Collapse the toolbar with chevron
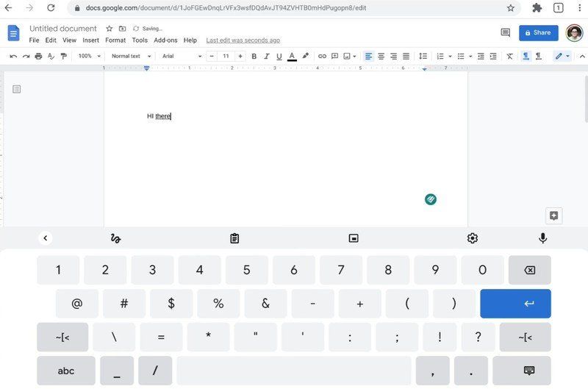588x389 pixels. [x=582, y=57]
